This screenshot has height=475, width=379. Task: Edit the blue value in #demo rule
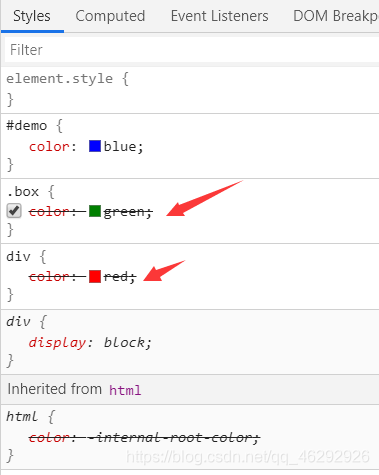click(x=122, y=146)
